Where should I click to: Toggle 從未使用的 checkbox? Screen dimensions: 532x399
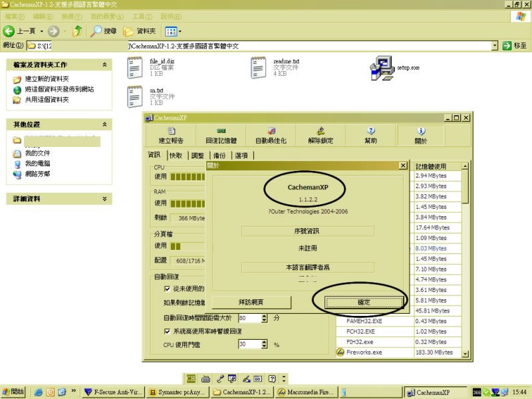pos(167,289)
